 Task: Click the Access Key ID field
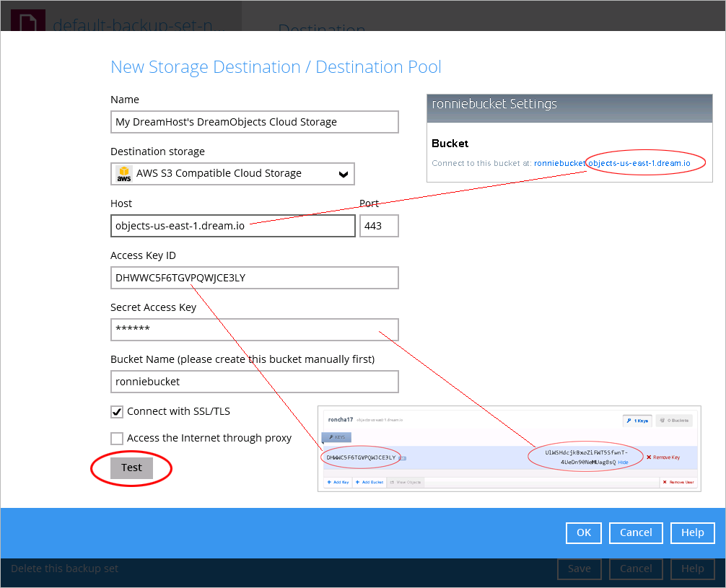pyautogui.click(x=254, y=278)
